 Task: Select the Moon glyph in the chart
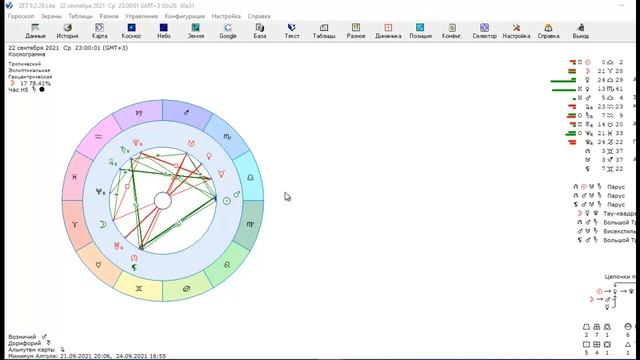(x=103, y=224)
